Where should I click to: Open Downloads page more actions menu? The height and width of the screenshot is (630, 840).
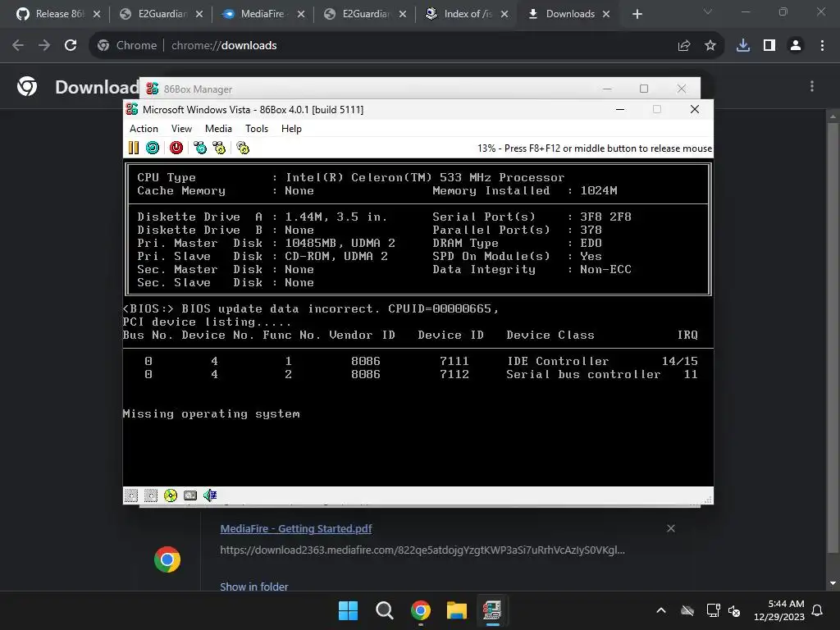pyautogui.click(x=812, y=86)
